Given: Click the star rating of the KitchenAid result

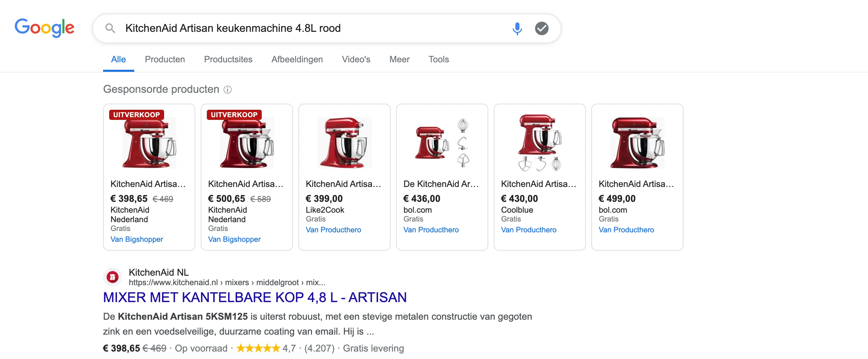Looking at the screenshot, I should [258, 347].
